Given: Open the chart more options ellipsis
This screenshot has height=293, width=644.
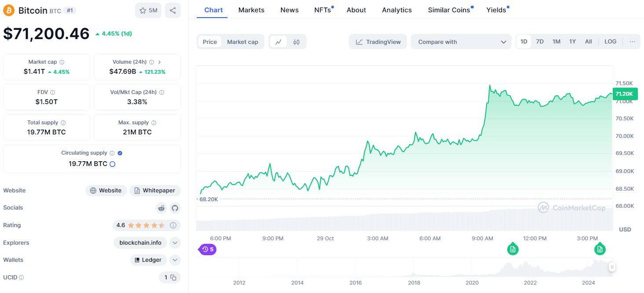Looking at the screenshot, I should (632, 42).
